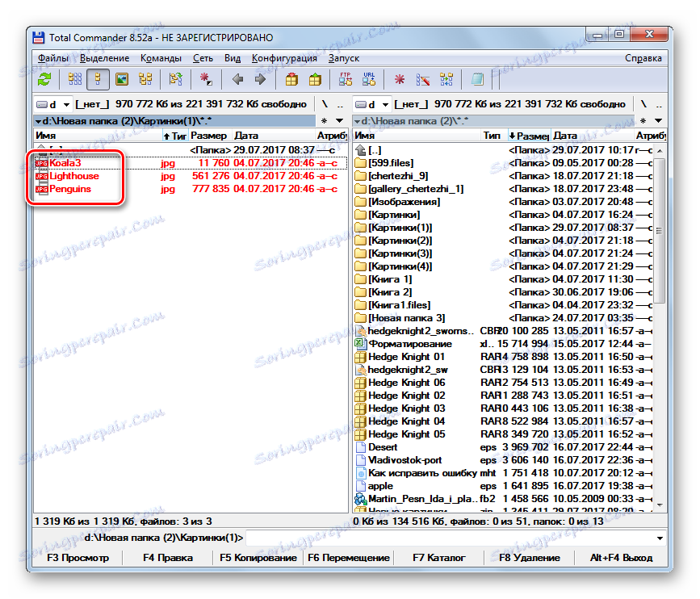Image resolution: width=700 pixels, height=599 pixels.
Task: Click the right panel vertical scrollbar
Action: 660,327
